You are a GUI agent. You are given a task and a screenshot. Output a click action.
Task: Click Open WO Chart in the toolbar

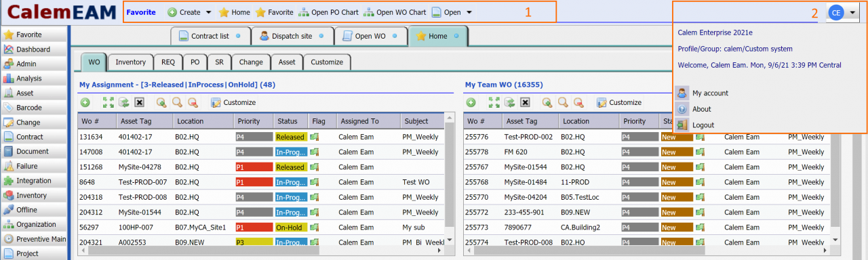[x=395, y=12]
